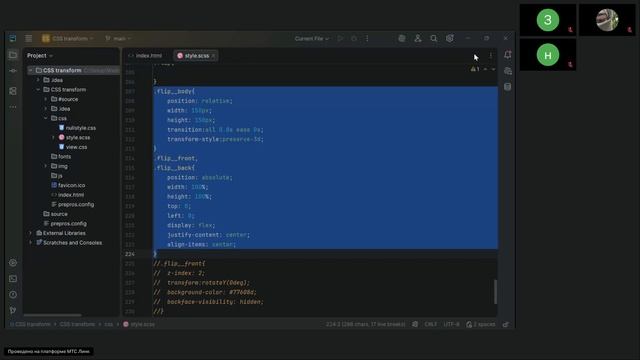Select participant avatar labeled З
This screenshot has height=360, width=640.
pyautogui.click(x=547, y=20)
